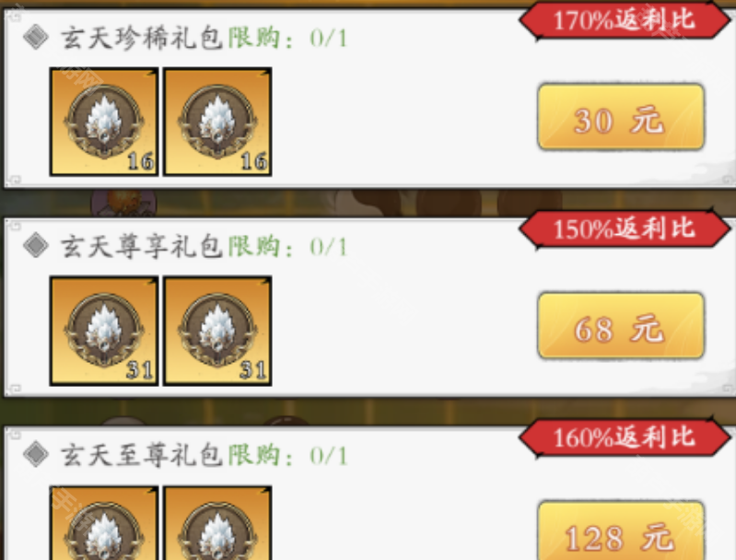Select first reward item in 玄天至尊礼包

(104, 523)
